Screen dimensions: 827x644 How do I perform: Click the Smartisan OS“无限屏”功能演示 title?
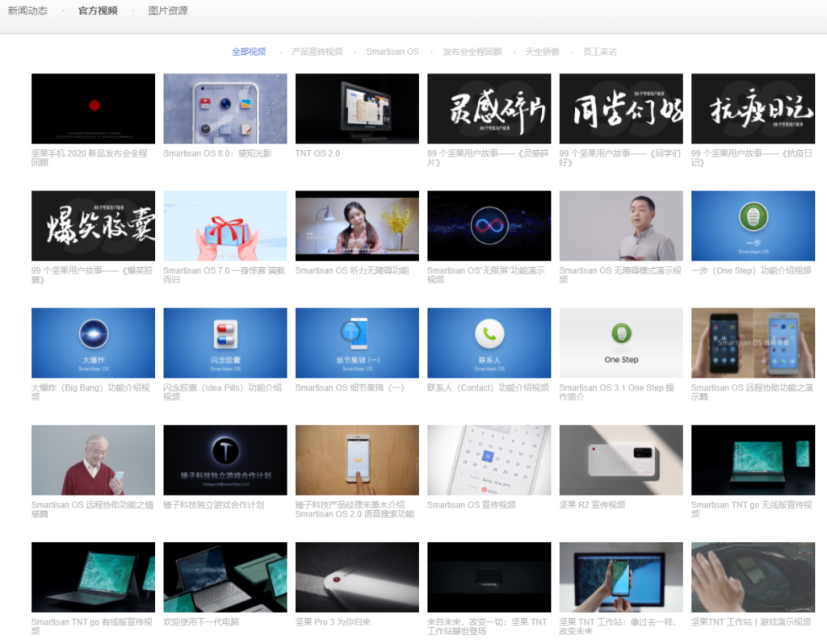tap(485, 274)
